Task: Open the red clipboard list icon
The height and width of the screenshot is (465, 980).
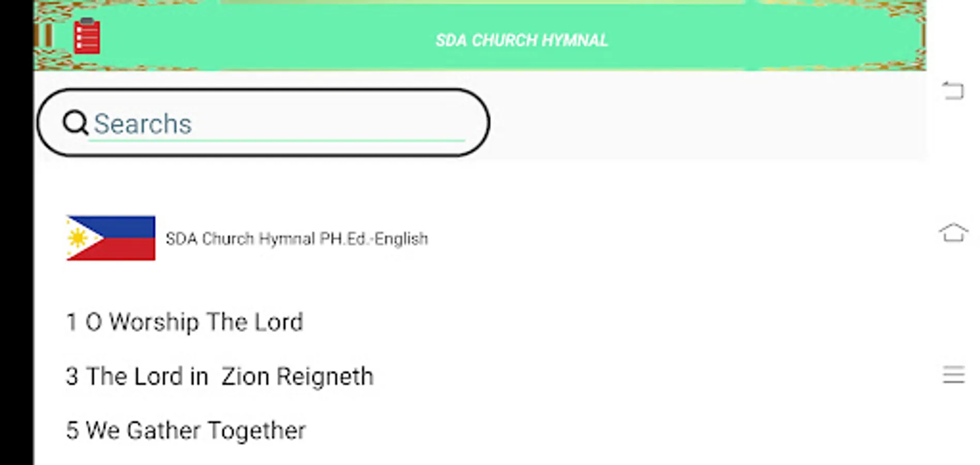Action: [x=86, y=37]
